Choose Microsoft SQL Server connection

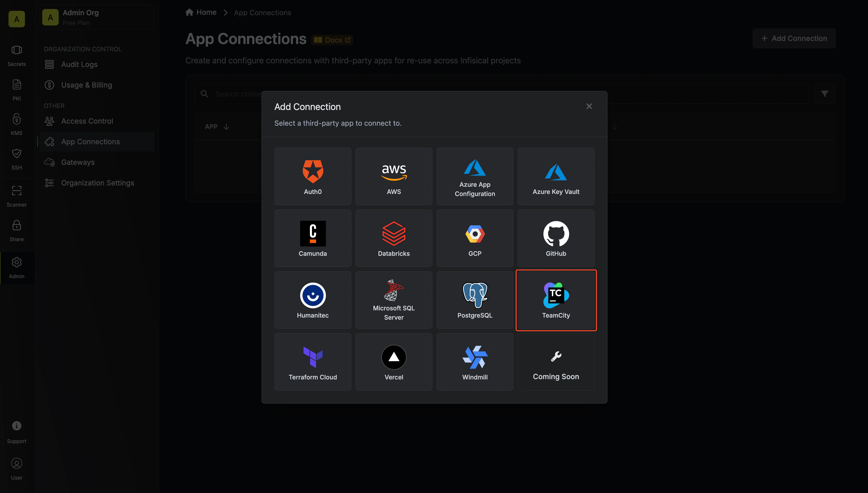[x=394, y=300]
